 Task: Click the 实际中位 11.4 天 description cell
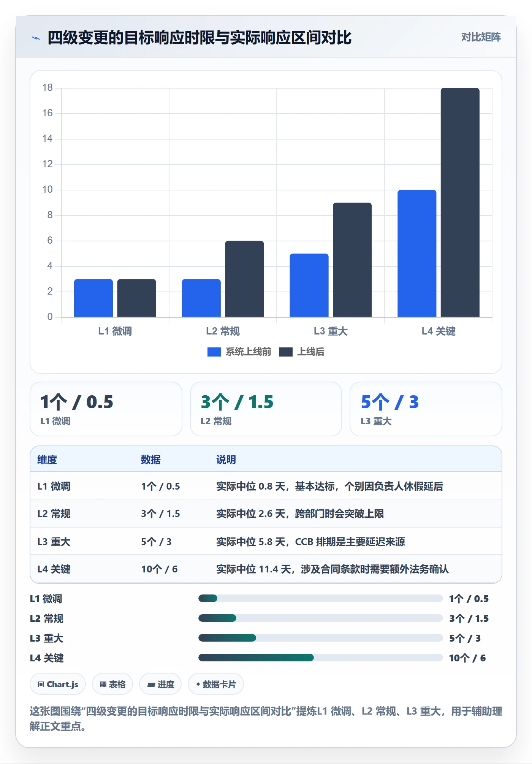pyautogui.click(x=332, y=569)
